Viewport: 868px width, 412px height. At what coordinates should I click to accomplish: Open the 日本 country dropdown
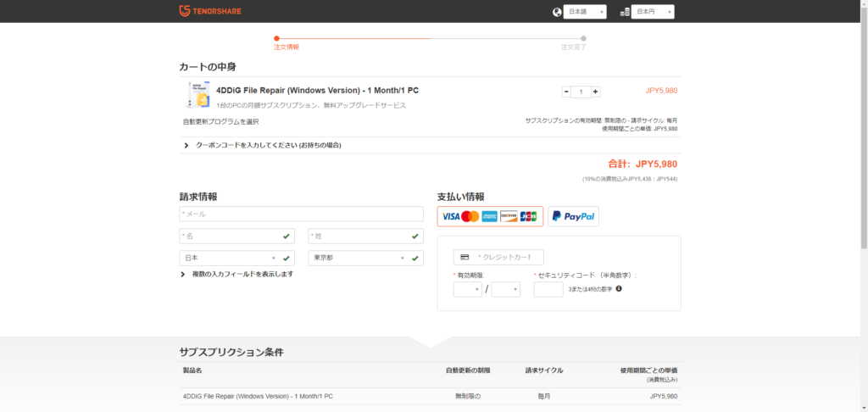229,258
